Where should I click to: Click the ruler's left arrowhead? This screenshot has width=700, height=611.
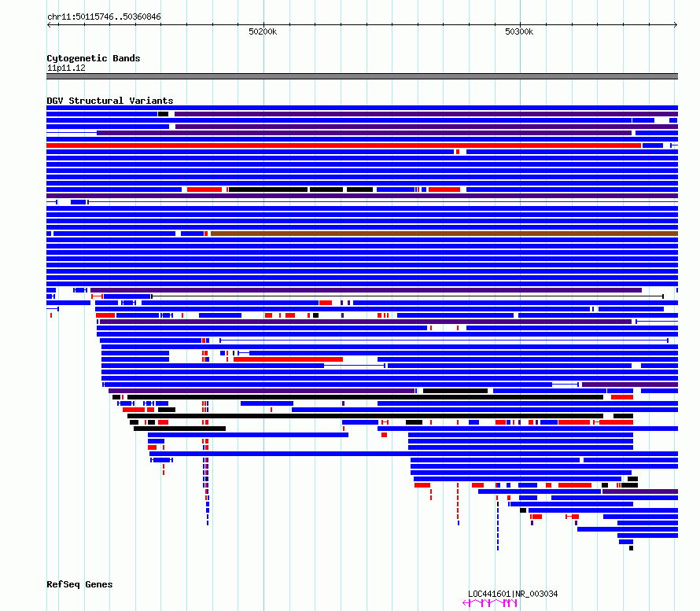(49, 24)
